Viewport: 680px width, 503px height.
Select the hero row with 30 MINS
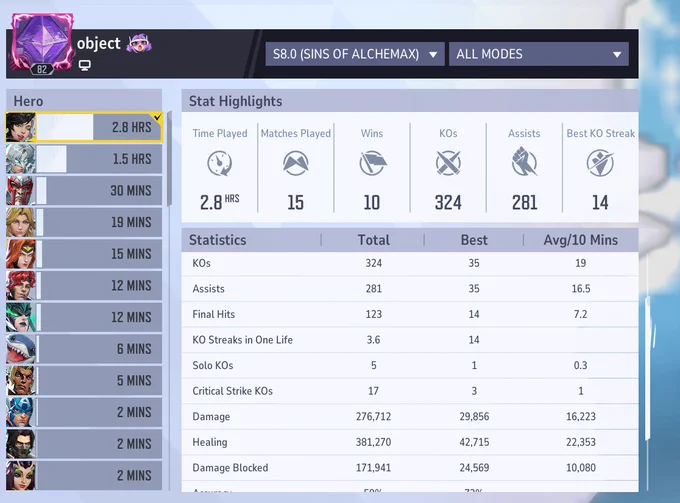coord(84,191)
